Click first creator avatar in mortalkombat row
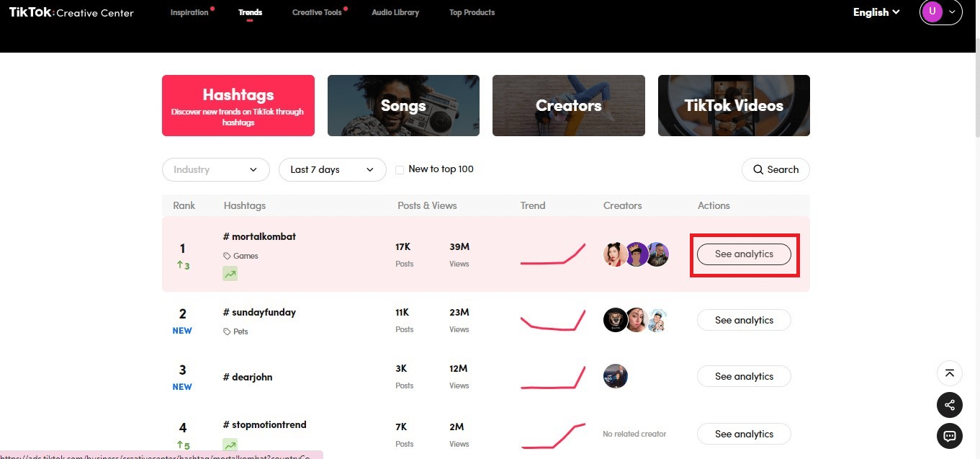980x459 pixels. coord(616,254)
